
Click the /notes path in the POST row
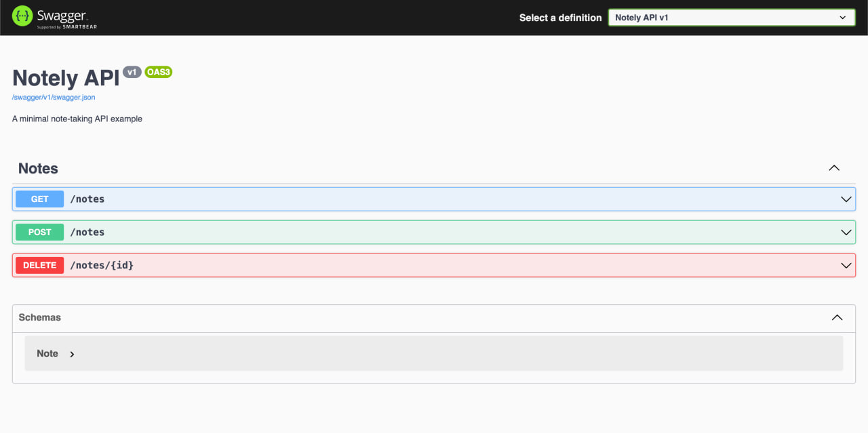(87, 232)
